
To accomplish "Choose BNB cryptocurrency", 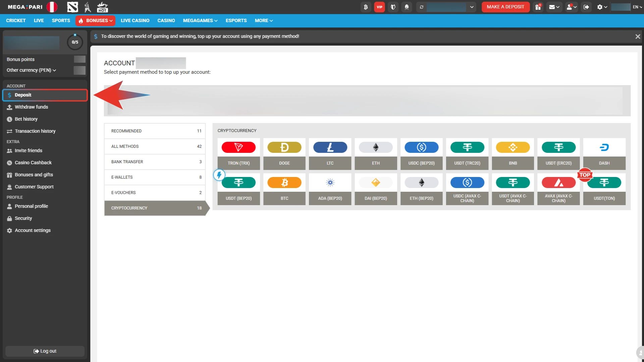I will coord(513,154).
